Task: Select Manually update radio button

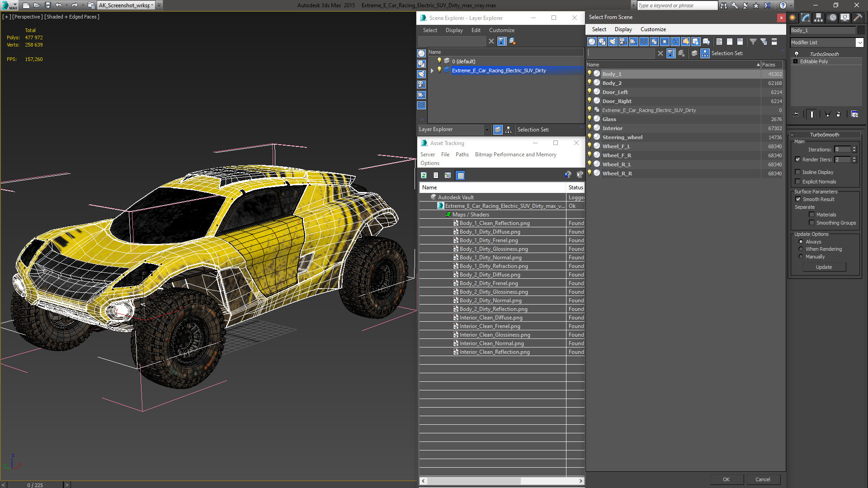Action: pyautogui.click(x=801, y=257)
